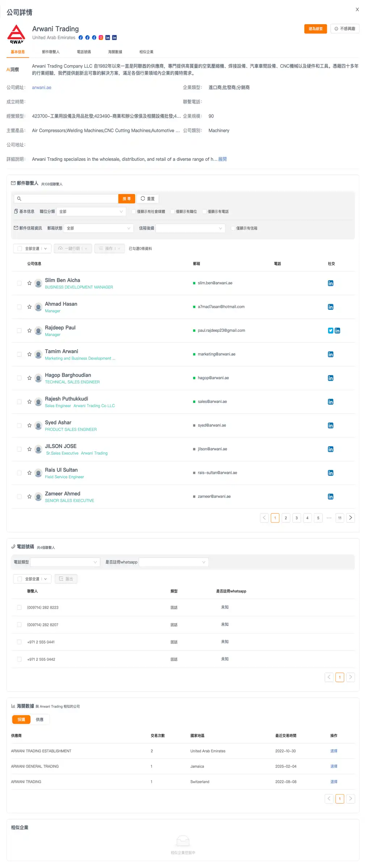Expand 展開 to show full description
Viewport: 366px width, 868px height.
pyautogui.click(x=222, y=159)
